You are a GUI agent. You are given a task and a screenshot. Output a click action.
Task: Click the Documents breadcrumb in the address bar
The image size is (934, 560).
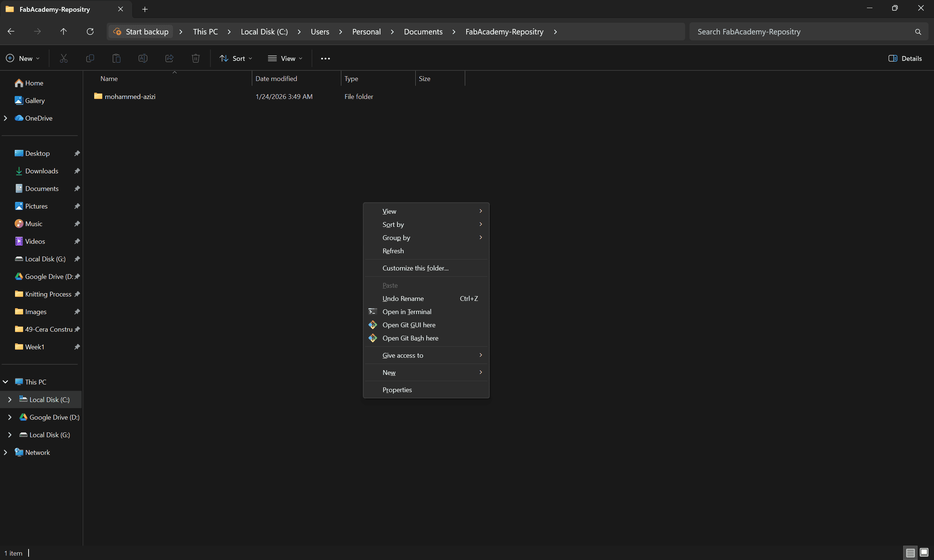pyautogui.click(x=423, y=32)
